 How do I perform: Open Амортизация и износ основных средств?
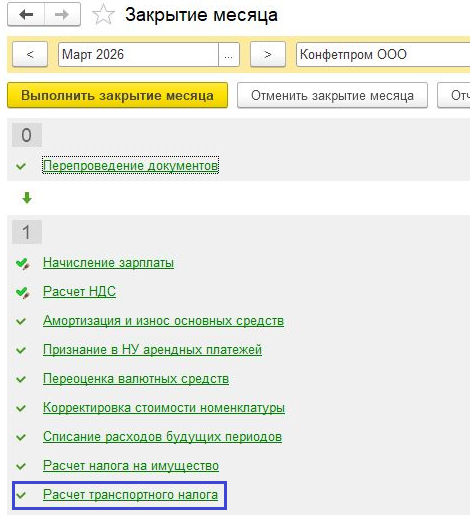click(x=163, y=321)
